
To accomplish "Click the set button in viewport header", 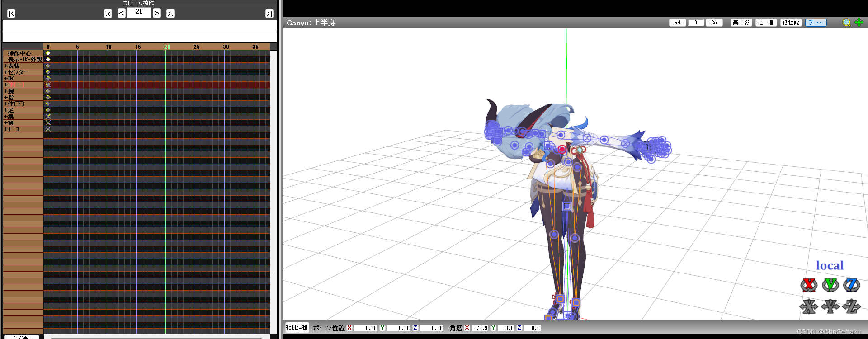I will pyautogui.click(x=677, y=23).
